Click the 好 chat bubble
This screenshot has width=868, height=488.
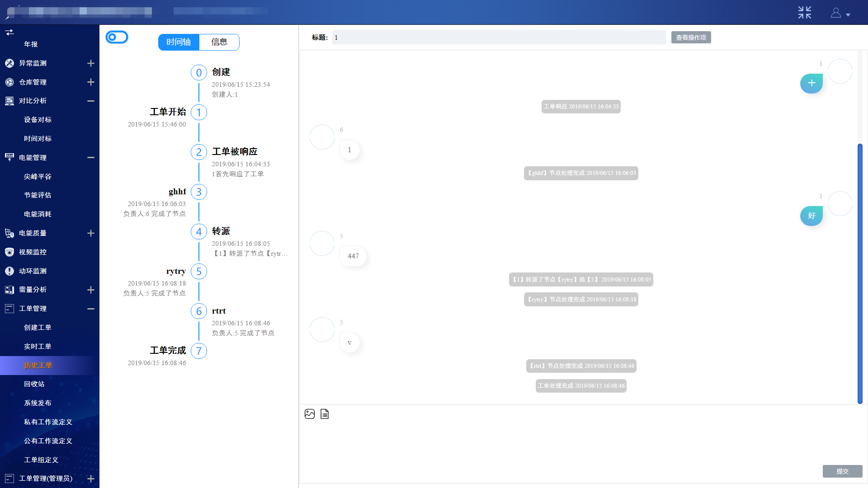point(811,216)
